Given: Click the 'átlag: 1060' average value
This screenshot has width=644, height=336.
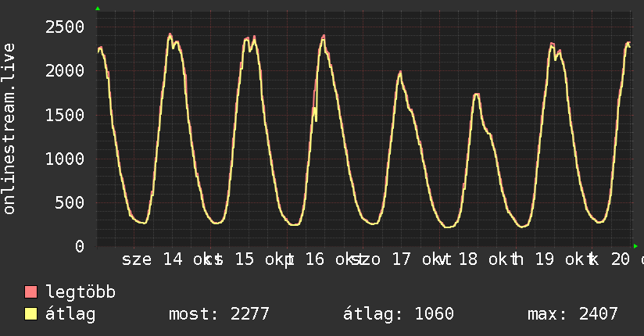Looking at the screenshot, I should click(399, 314).
